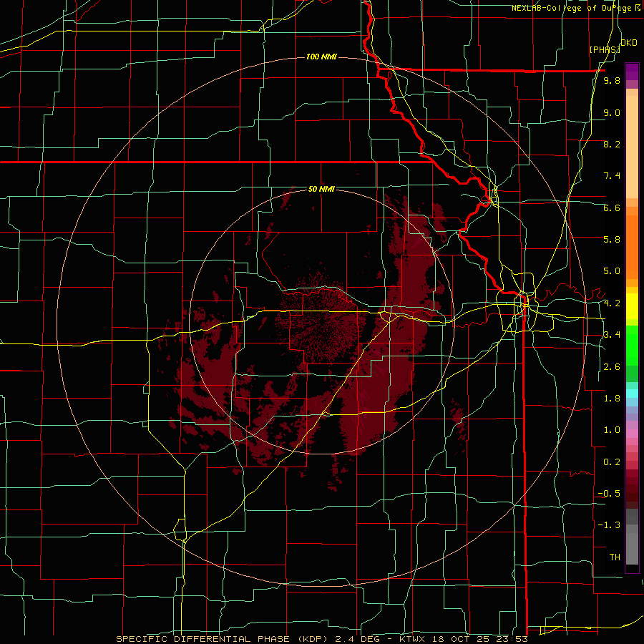Viewport: 644px width, 644px height.
Task: Click the -1.3 scale value
Action: click(x=609, y=525)
